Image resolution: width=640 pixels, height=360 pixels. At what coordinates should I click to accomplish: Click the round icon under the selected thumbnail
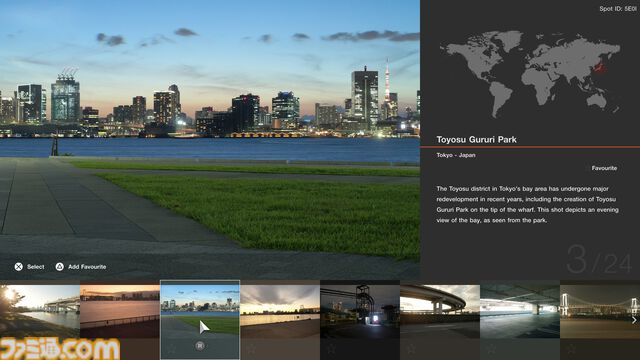(200, 346)
